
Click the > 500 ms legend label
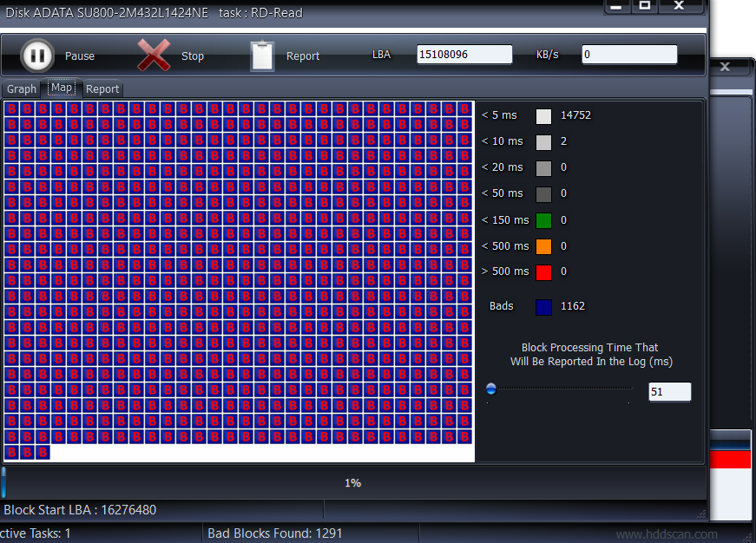pos(505,271)
